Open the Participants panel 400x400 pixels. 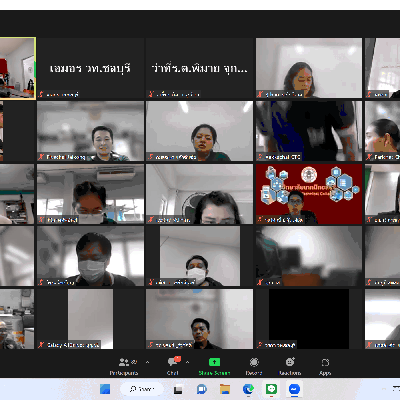[124, 366]
